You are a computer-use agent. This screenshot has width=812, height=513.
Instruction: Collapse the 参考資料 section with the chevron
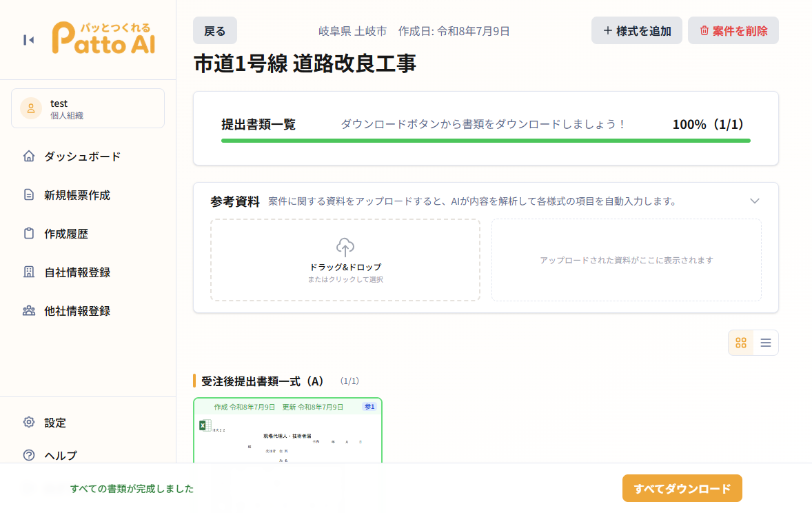[x=755, y=201]
